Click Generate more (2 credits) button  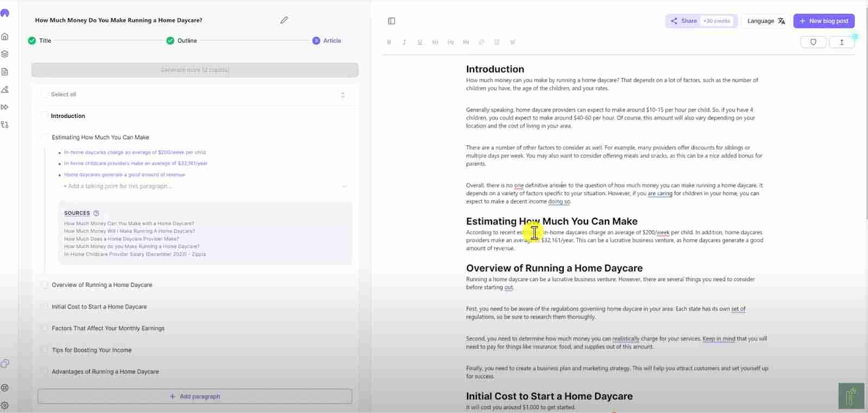pyautogui.click(x=195, y=70)
